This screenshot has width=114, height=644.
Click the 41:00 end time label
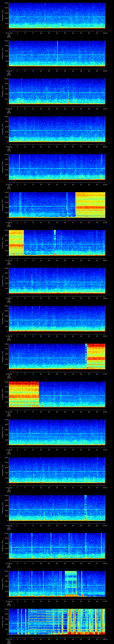(105, 374)
